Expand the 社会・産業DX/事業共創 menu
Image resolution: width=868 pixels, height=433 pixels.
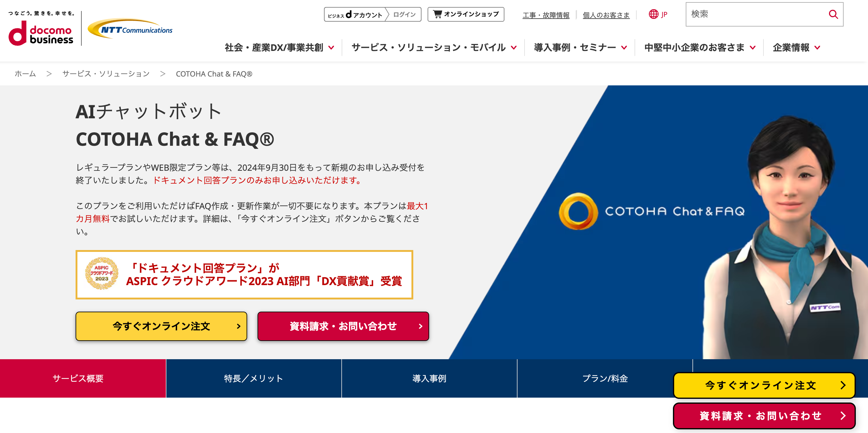coord(279,48)
